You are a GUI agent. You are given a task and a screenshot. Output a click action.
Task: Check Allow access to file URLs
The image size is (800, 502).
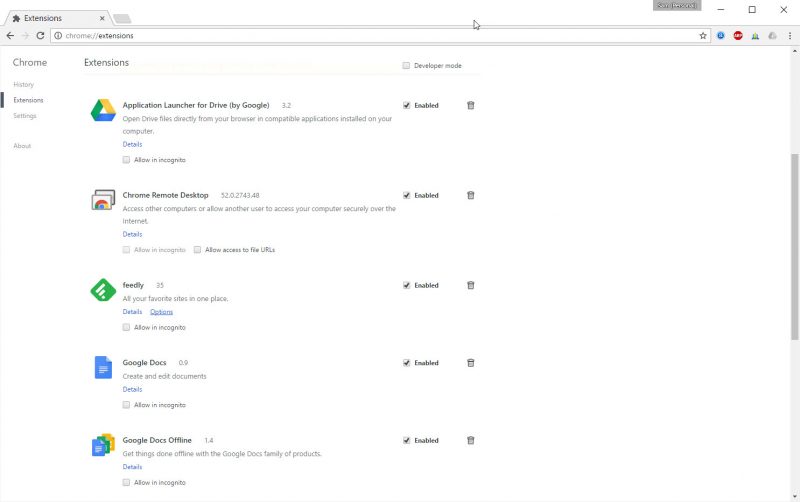point(197,249)
